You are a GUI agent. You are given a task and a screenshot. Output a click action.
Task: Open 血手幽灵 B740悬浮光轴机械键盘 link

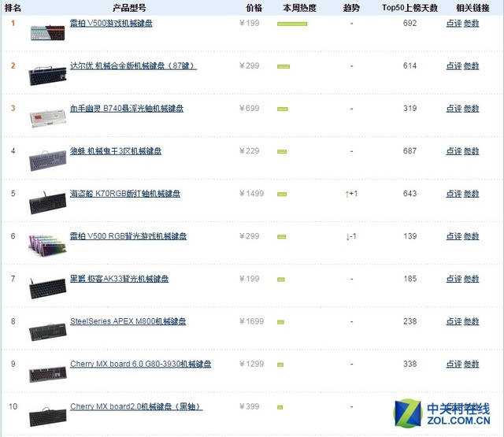[x=127, y=109]
